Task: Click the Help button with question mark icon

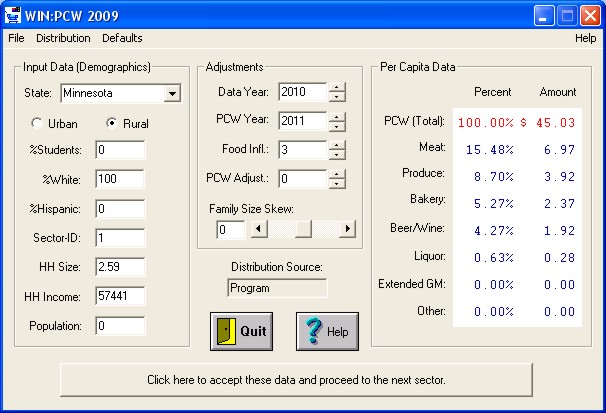Action: 327,331
